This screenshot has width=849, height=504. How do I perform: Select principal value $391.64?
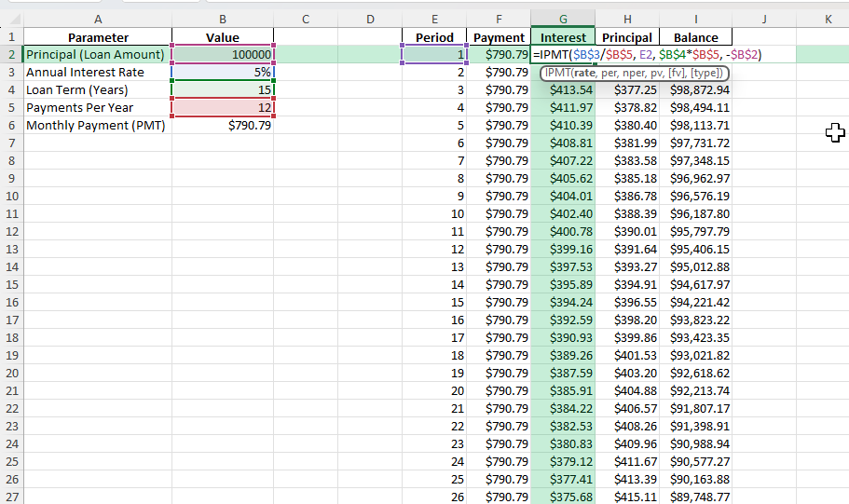627,249
